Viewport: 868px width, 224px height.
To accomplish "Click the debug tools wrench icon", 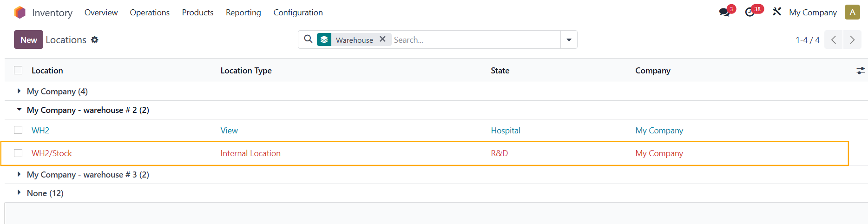I will click(x=777, y=12).
